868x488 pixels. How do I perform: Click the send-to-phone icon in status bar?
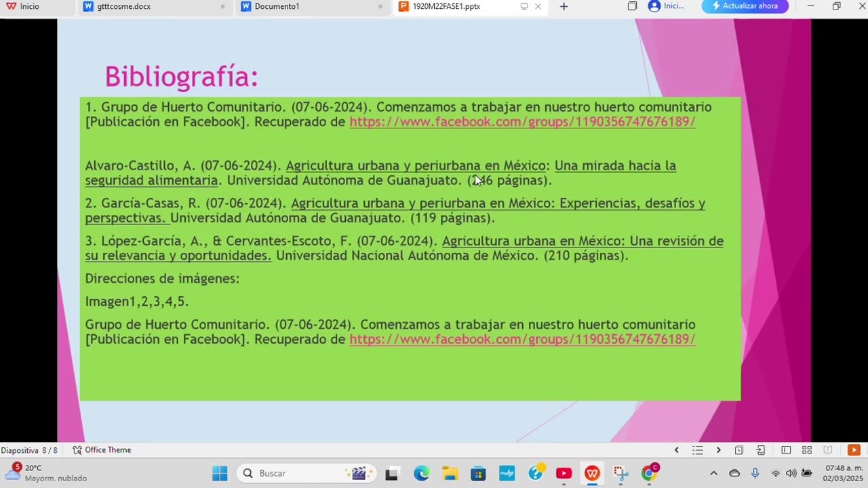[761, 450]
